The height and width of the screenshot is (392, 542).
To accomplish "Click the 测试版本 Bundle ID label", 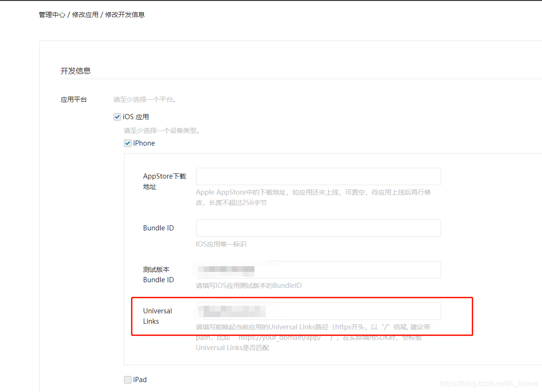I will [x=158, y=275].
